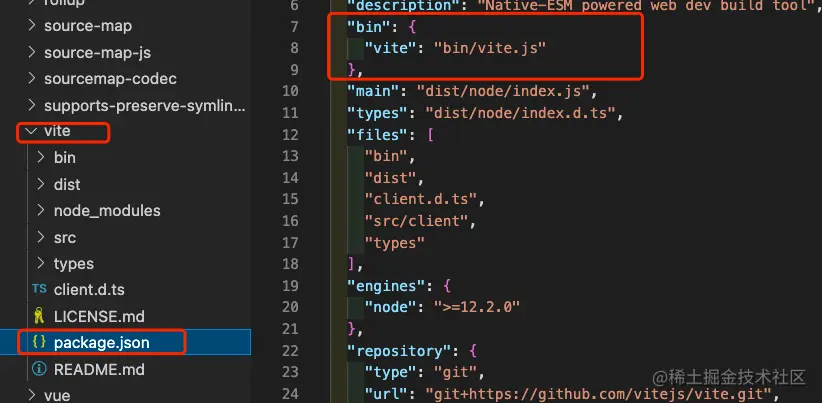Open the LICENSE.md file
This screenshot has height=403, width=822.
point(99,316)
